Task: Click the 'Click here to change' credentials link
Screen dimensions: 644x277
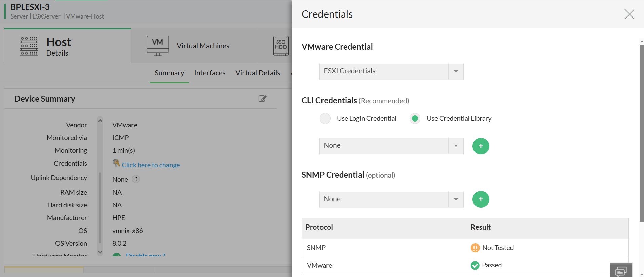Action: (151, 165)
